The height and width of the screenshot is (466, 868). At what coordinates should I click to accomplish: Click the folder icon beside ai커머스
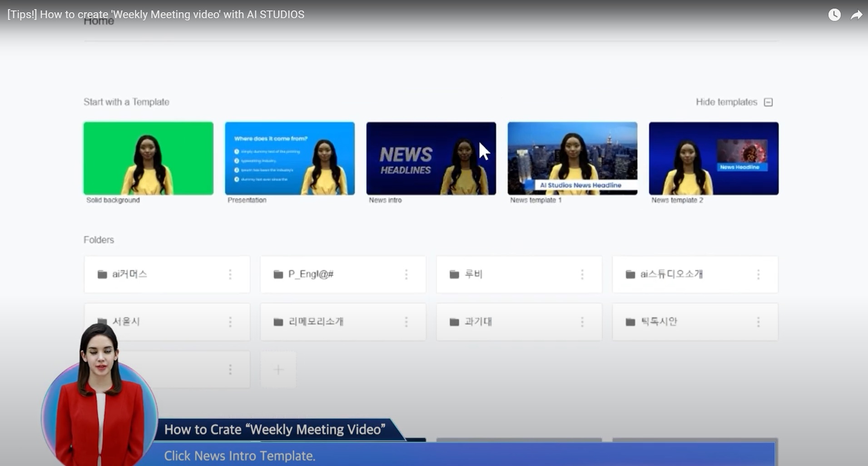pyautogui.click(x=102, y=274)
